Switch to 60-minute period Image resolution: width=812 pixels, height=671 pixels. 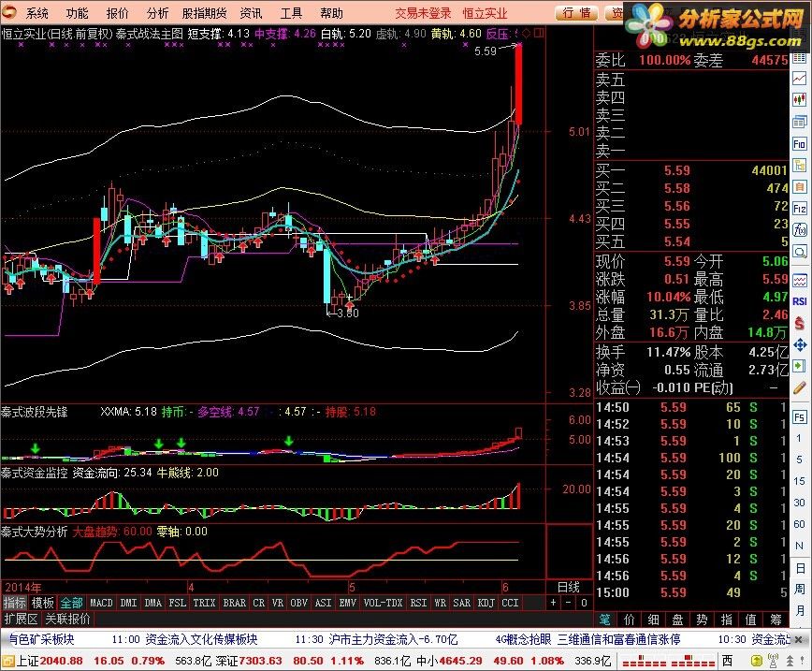tap(799, 524)
